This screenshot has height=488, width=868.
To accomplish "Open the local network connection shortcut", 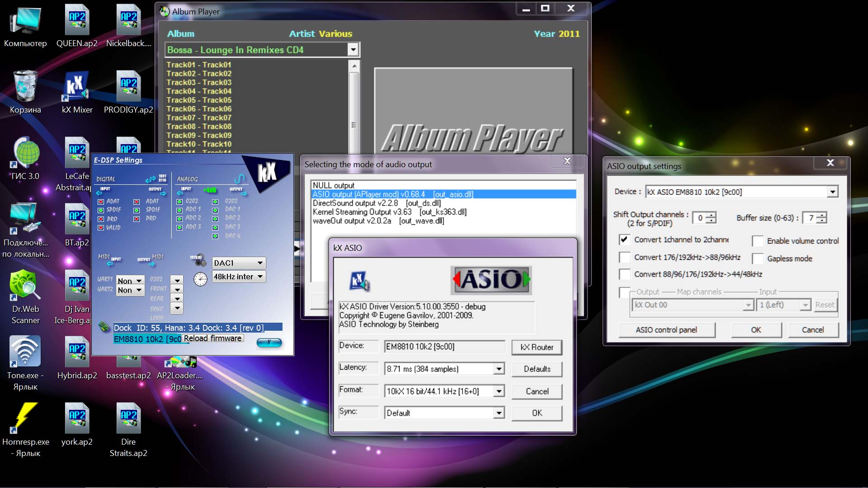I will pyautogui.click(x=25, y=230).
